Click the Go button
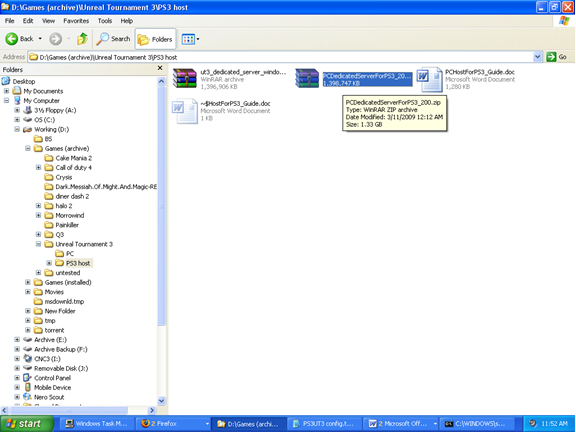576x433 pixels. coord(557,57)
